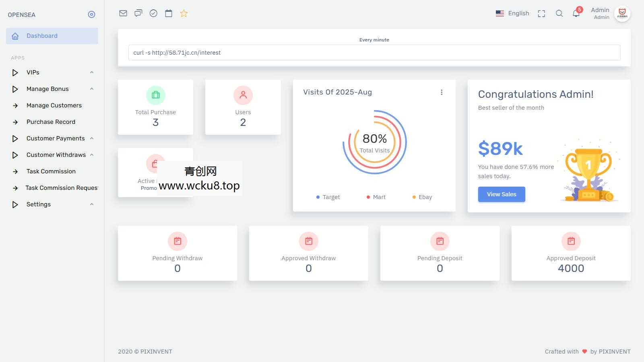Image resolution: width=644 pixels, height=362 pixels.
Task: Open the chat messages icon
Action: 138,13
